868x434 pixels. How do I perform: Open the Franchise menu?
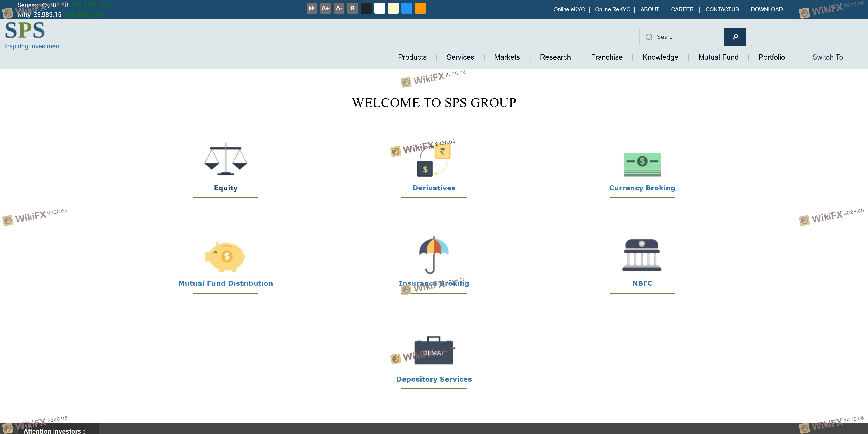(606, 57)
